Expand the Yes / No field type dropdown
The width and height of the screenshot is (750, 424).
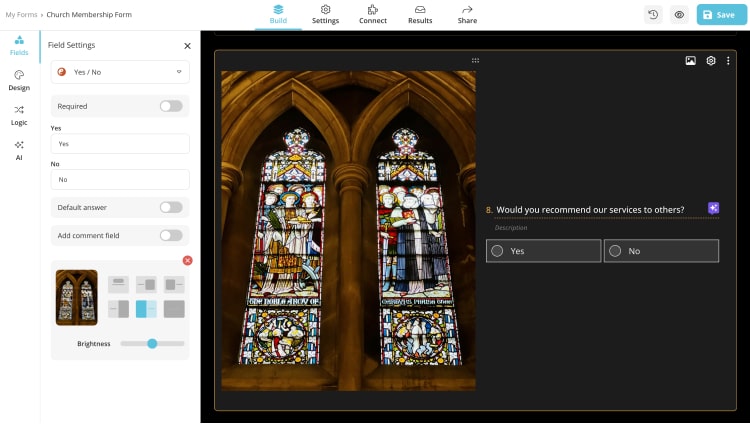click(120, 72)
